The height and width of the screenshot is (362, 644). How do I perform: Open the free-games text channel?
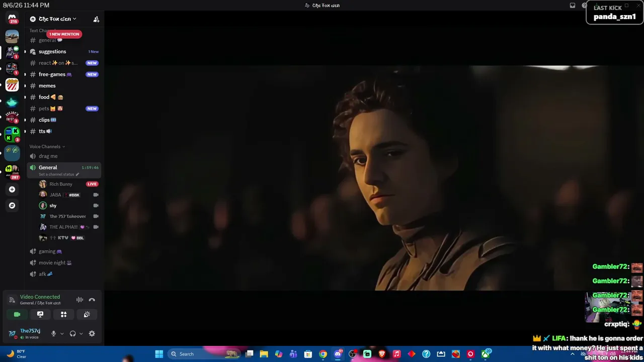click(x=64, y=74)
